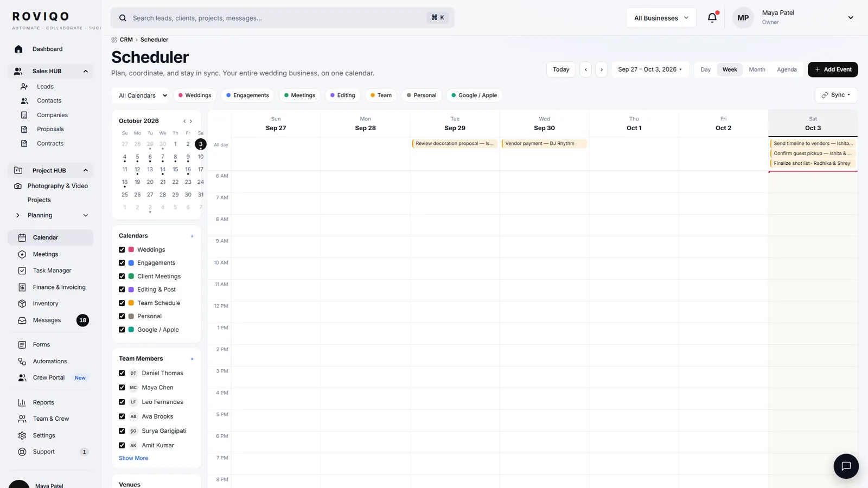Image resolution: width=868 pixels, height=488 pixels.
Task: Click the search leads input field
Action: [x=283, y=18]
